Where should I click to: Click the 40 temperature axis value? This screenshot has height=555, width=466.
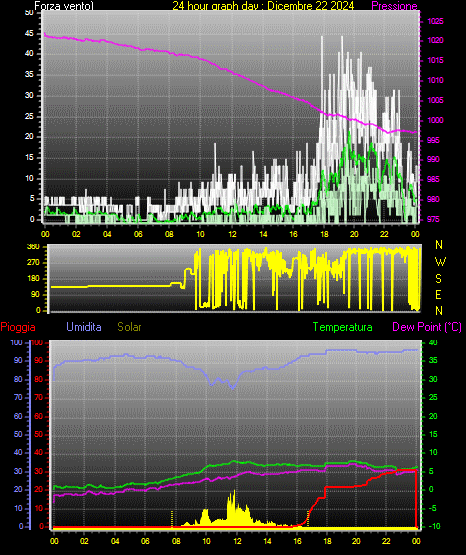coord(433,342)
